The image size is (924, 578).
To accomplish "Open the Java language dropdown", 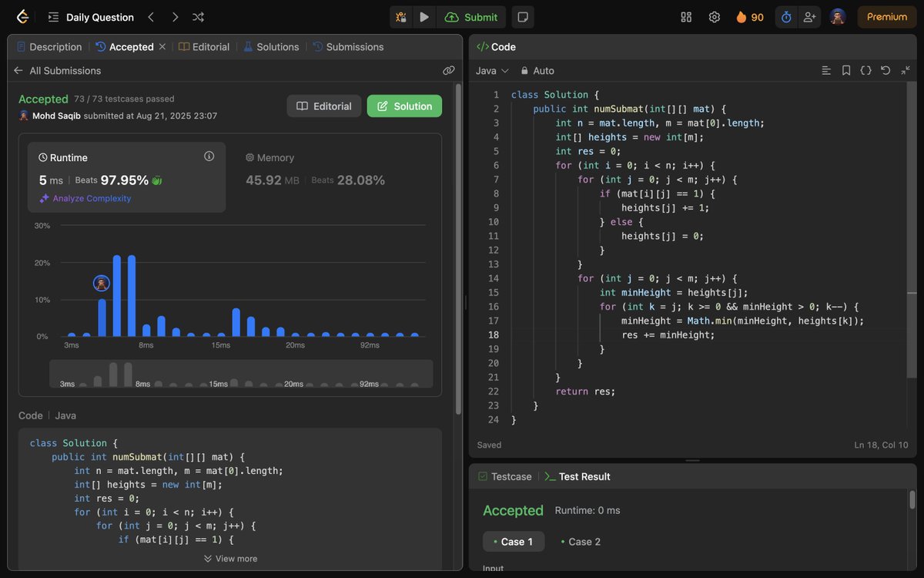I will [493, 70].
